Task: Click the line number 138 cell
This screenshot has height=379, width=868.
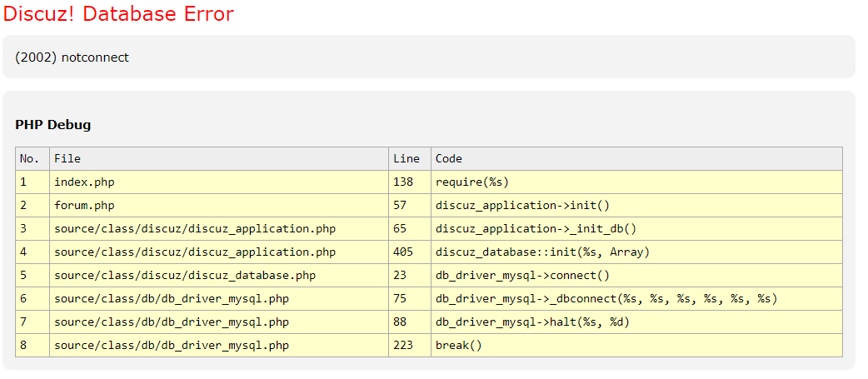Action: pyautogui.click(x=410, y=182)
